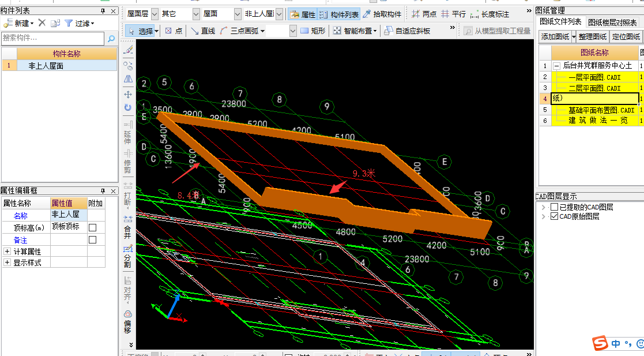Open the category dropdown showing 其它
644x356 pixels.
[196, 14]
